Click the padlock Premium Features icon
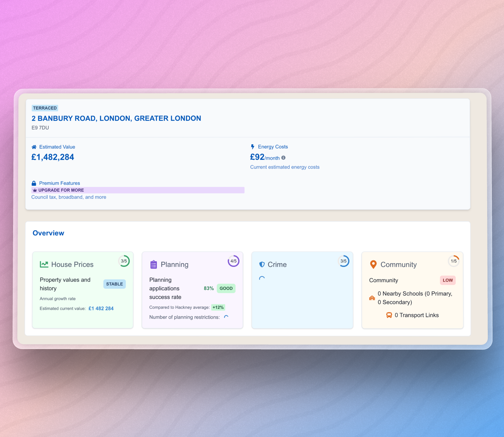The height and width of the screenshot is (437, 504). (34, 183)
